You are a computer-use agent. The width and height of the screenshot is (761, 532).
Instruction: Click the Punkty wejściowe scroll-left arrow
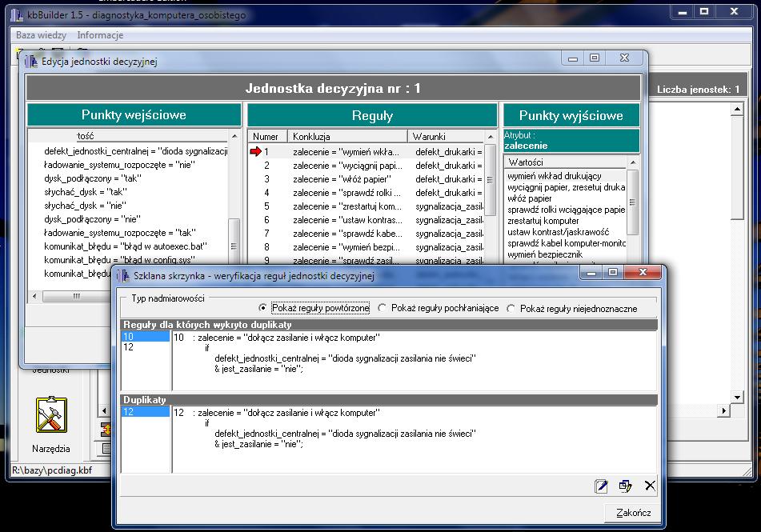[34, 296]
